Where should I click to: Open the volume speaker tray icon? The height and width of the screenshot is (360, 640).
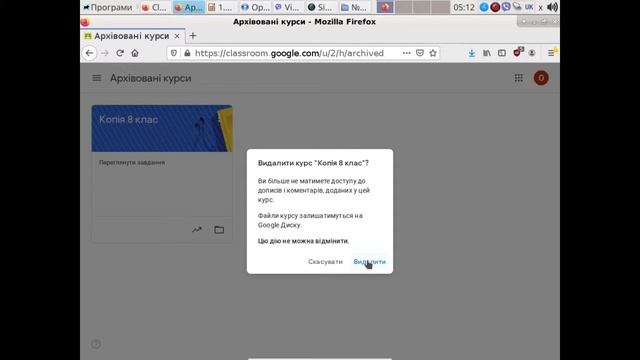coord(552,7)
